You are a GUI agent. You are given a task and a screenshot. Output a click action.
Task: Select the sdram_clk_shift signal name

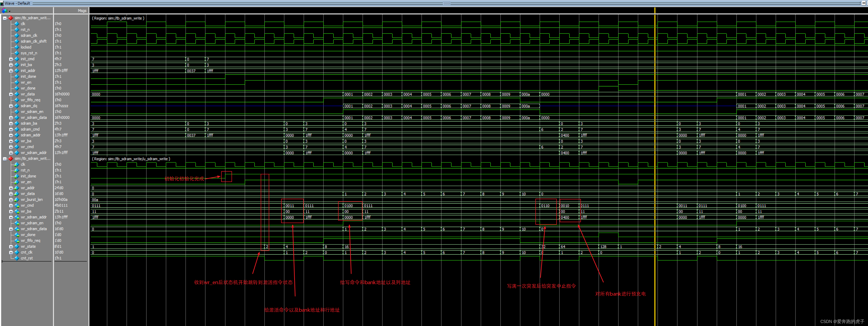[34, 41]
